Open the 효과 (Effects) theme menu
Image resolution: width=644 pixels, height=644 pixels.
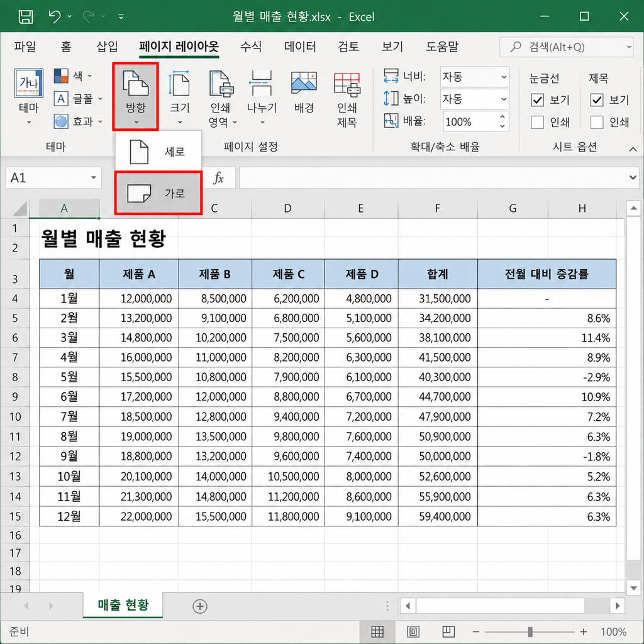(x=78, y=121)
